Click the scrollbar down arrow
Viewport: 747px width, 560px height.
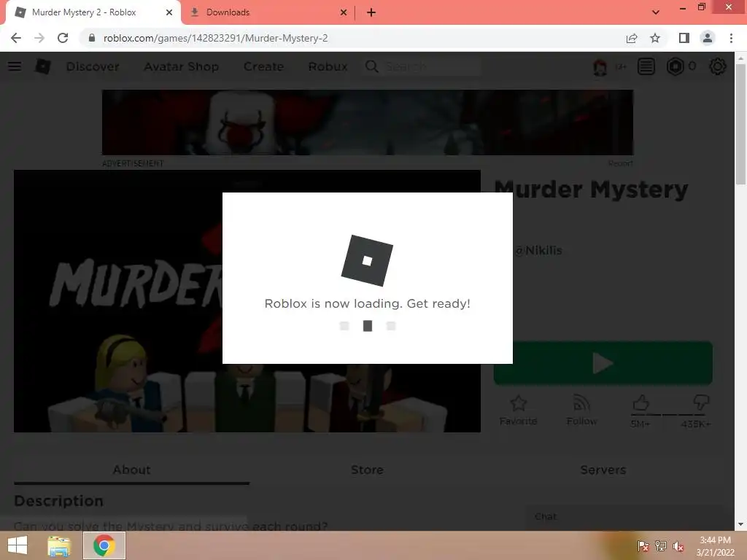pos(740,524)
